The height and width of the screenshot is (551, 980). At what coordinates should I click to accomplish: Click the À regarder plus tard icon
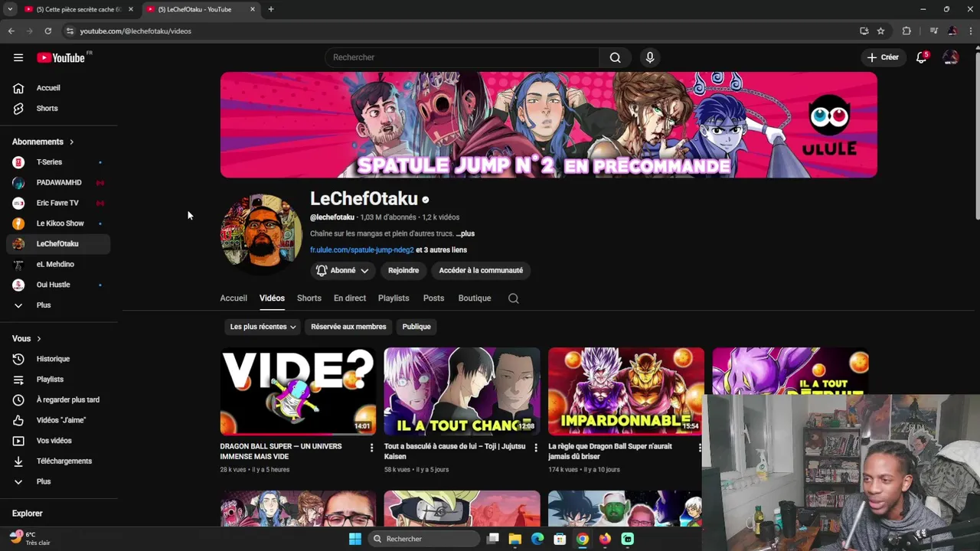(18, 399)
